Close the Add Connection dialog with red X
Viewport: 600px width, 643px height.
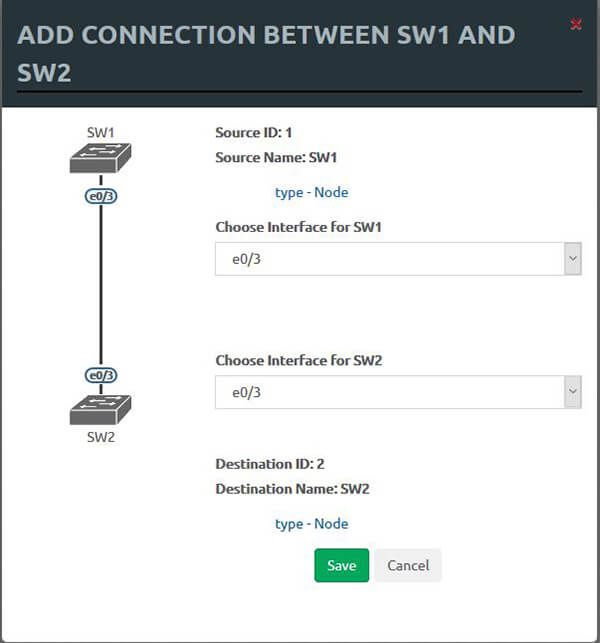point(576,24)
